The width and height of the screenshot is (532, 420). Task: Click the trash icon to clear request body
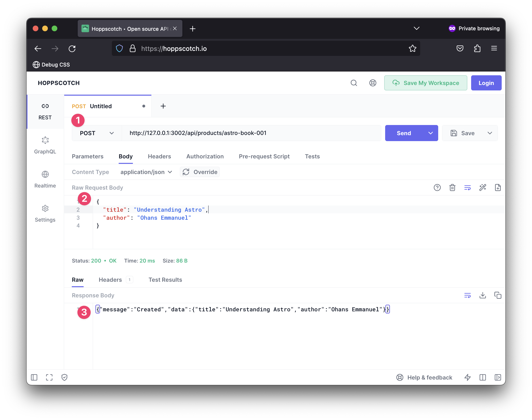click(x=452, y=188)
